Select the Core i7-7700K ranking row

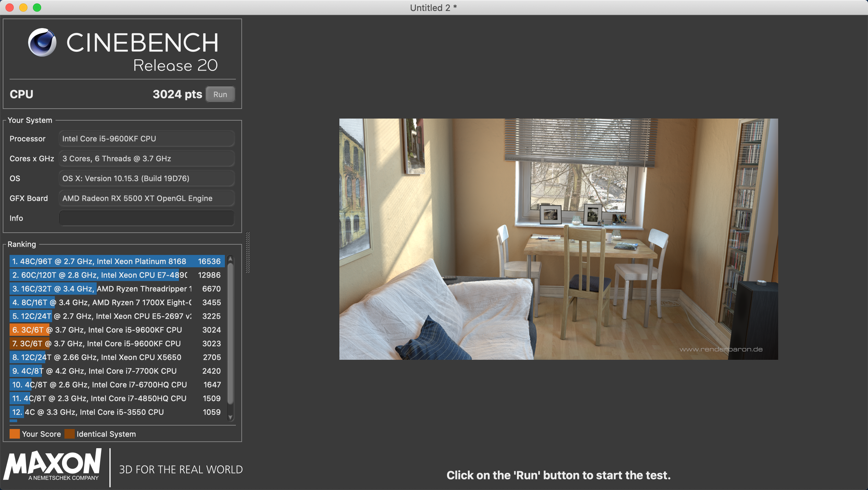(117, 371)
